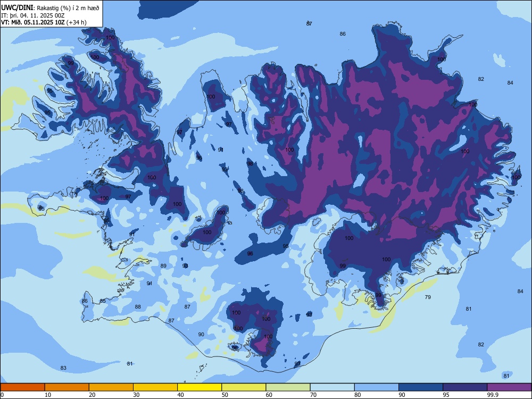Click the bright yellow 40–50 legend swatch
Viewport: 532px width, 399px height.
tap(199, 387)
